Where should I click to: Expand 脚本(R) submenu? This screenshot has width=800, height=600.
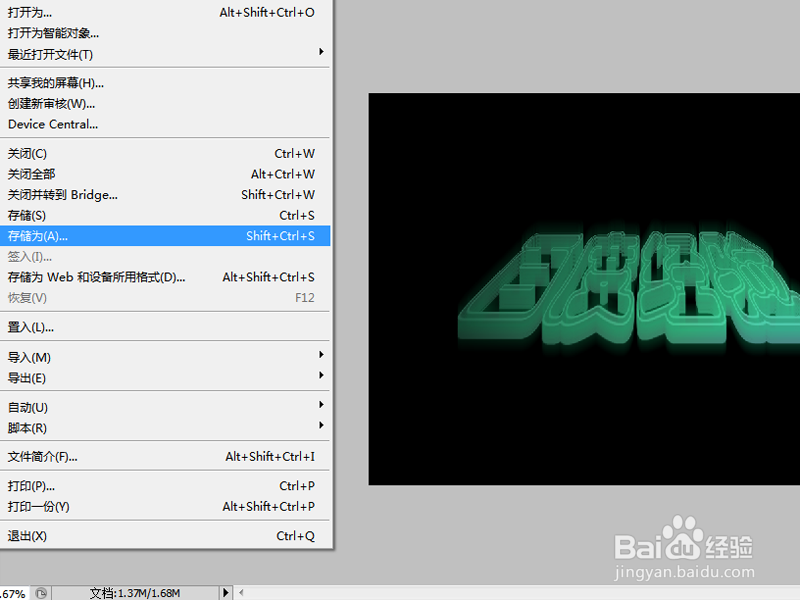point(165,428)
